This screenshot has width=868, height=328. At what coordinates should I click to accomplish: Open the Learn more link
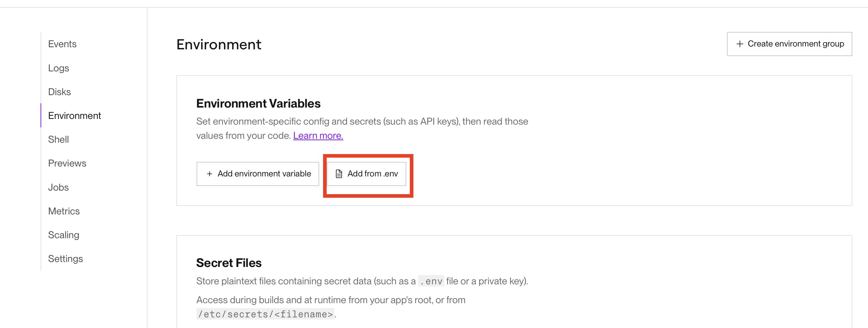pos(318,136)
